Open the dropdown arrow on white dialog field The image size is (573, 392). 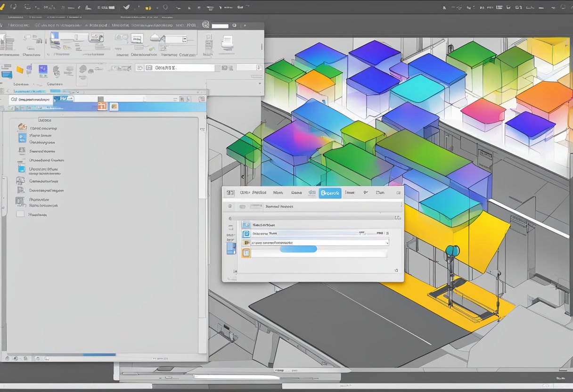point(386,243)
